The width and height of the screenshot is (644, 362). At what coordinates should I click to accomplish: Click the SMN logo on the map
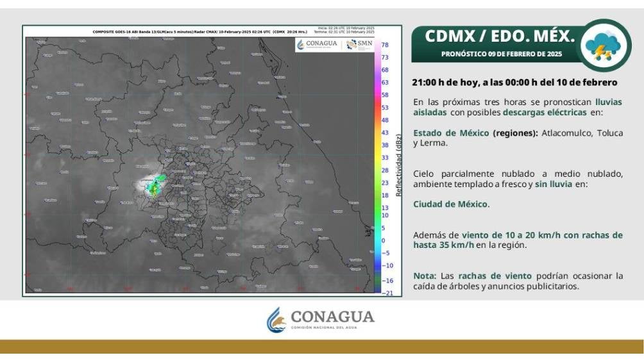(359, 44)
